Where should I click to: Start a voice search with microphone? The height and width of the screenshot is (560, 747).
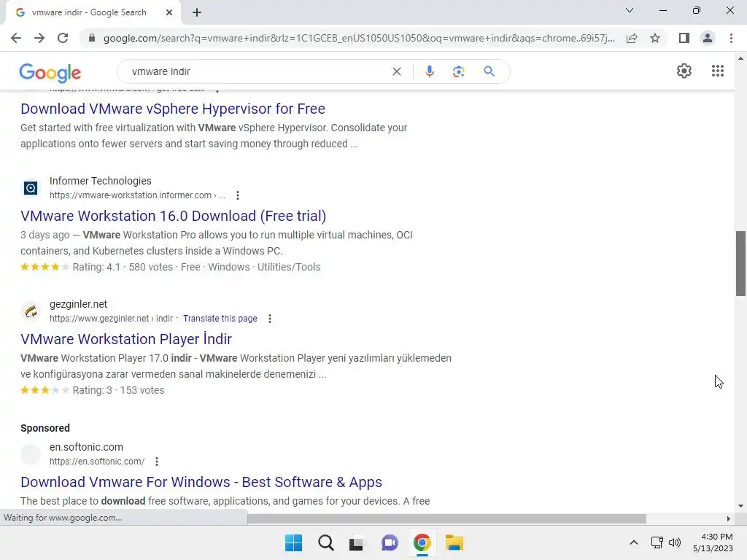pyautogui.click(x=429, y=71)
